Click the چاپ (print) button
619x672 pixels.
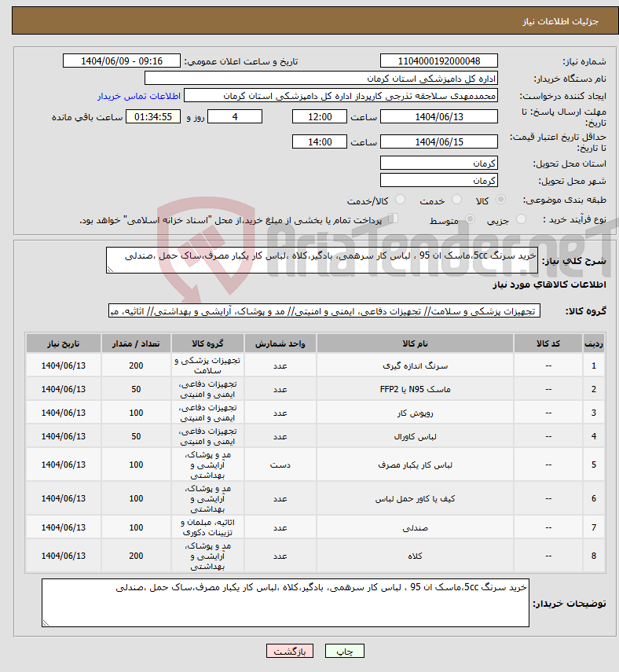tap(344, 651)
